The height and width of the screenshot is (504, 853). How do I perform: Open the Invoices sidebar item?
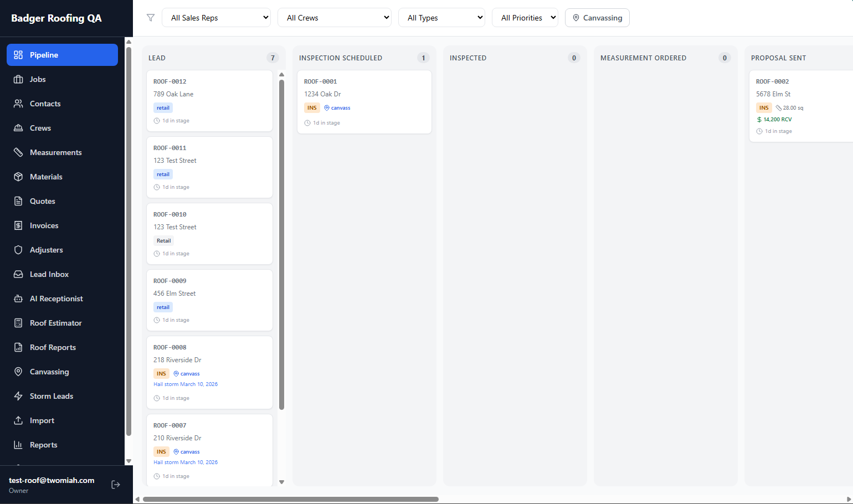[44, 225]
